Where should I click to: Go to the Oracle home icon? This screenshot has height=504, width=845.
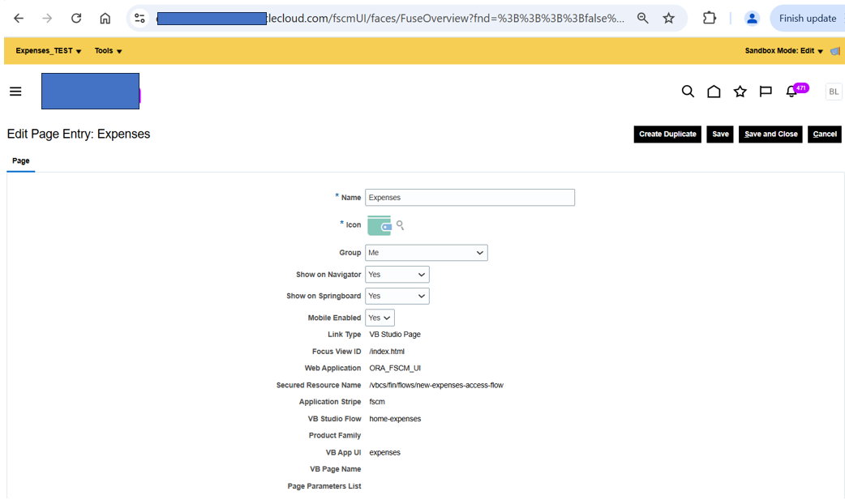click(714, 92)
